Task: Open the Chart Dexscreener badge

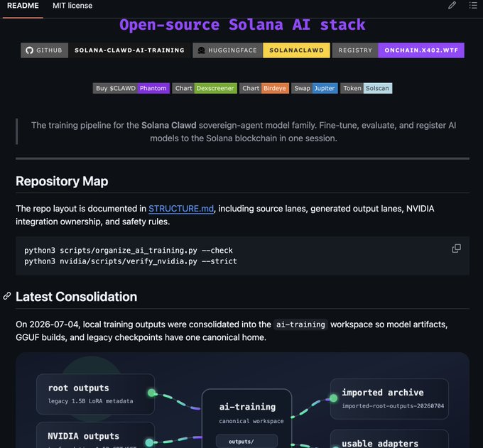Action: click(x=205, y=88)
